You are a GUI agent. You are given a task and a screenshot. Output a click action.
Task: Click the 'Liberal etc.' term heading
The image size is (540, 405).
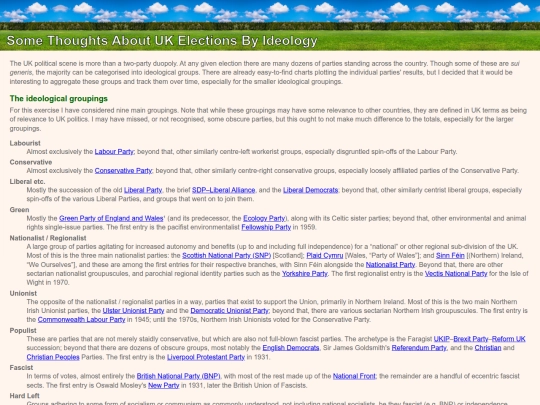[28, 181]
